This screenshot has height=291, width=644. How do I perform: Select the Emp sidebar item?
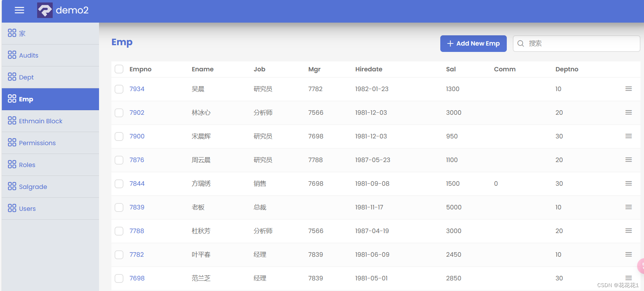pos(50,99)
